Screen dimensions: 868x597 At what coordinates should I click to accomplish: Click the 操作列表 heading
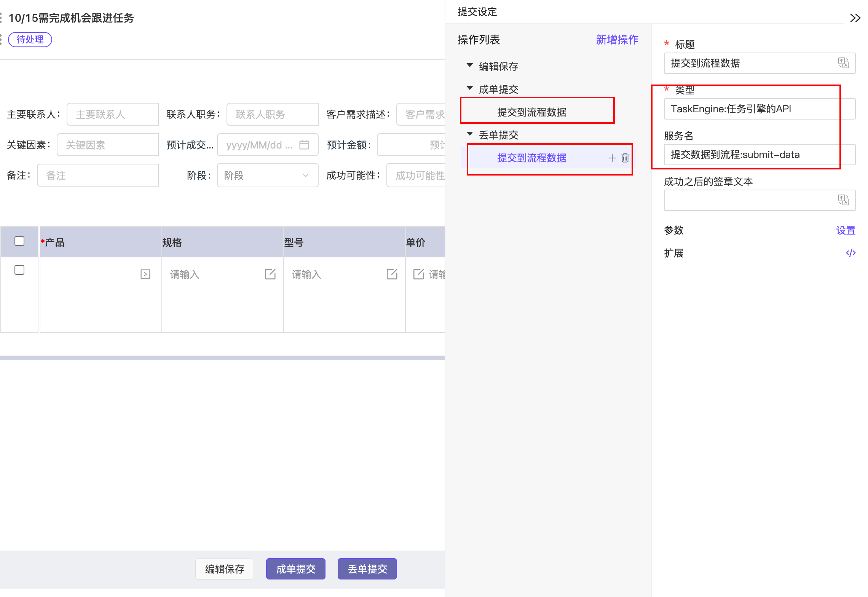click(x=479, y=40)
